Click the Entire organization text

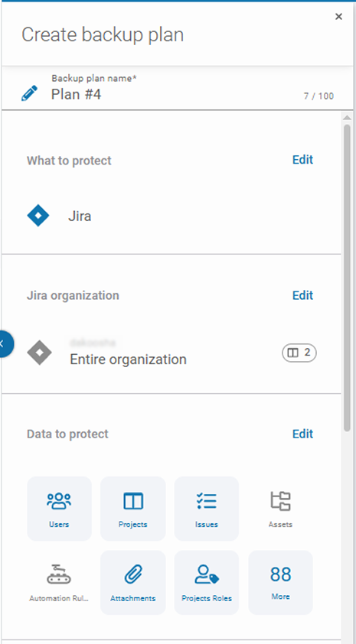(128, 359)
